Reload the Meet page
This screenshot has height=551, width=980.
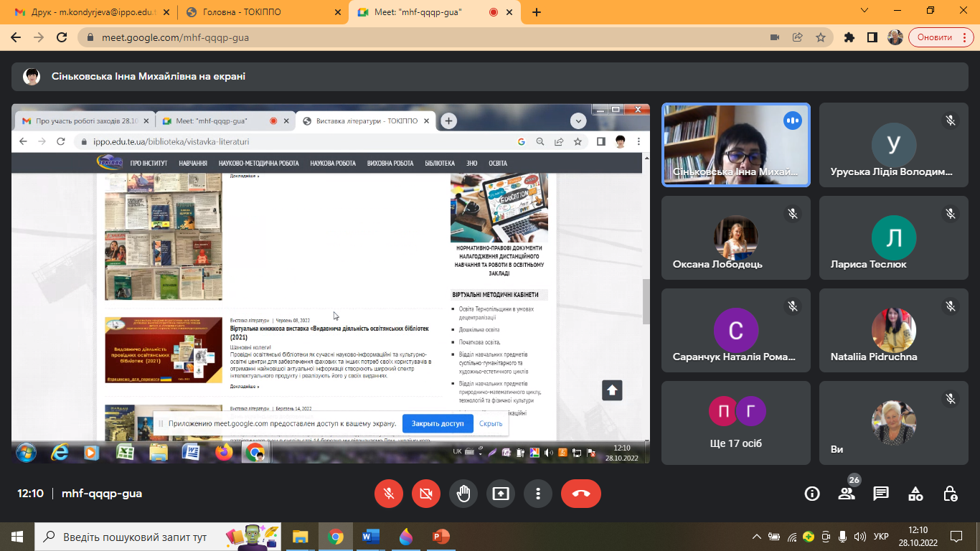tap(62, 37)
